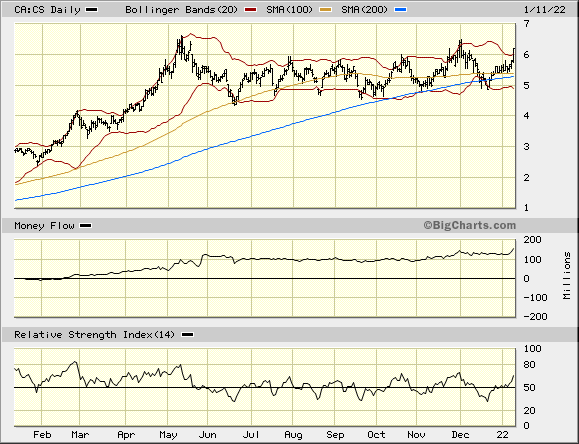Click price axis value 7

click(x=527, y=24)
